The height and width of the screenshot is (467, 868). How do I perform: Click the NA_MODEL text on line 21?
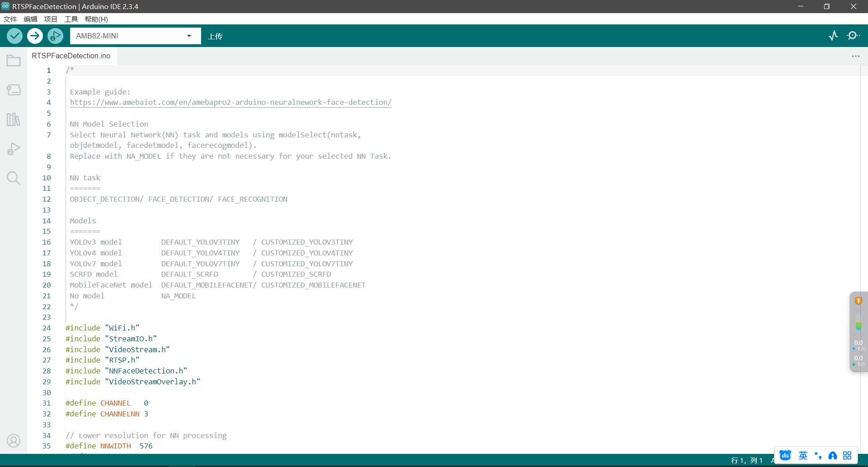(x=179, y=296)
